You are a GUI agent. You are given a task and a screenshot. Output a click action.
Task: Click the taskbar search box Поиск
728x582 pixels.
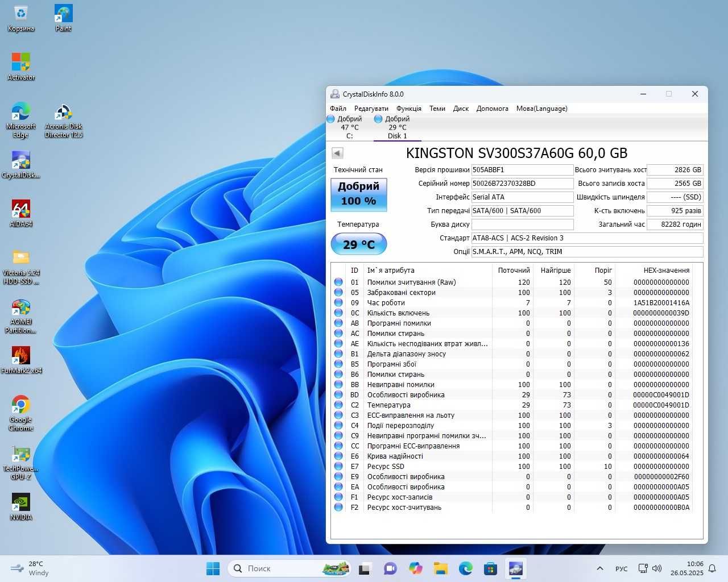(289, 568)
